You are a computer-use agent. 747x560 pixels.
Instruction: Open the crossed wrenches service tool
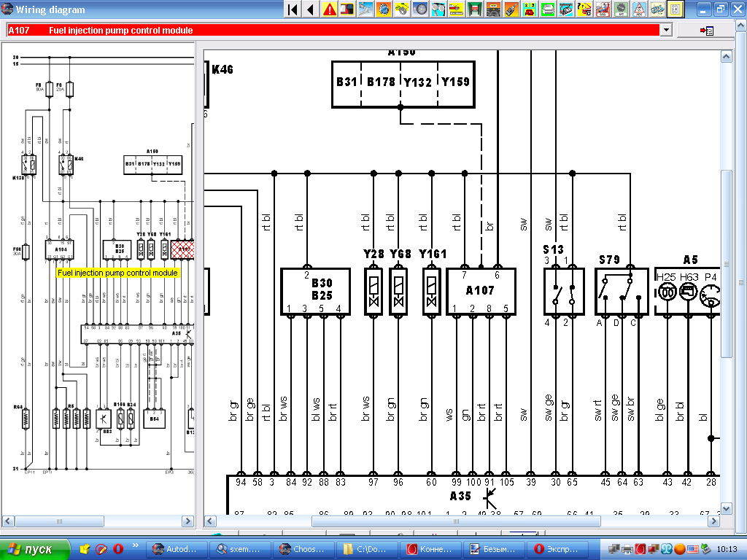tap(365, 9)
